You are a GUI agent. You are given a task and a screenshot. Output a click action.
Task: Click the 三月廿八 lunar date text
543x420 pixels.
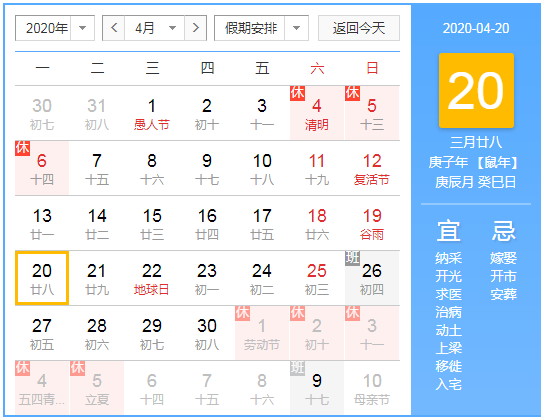click(x=476, y=142)
